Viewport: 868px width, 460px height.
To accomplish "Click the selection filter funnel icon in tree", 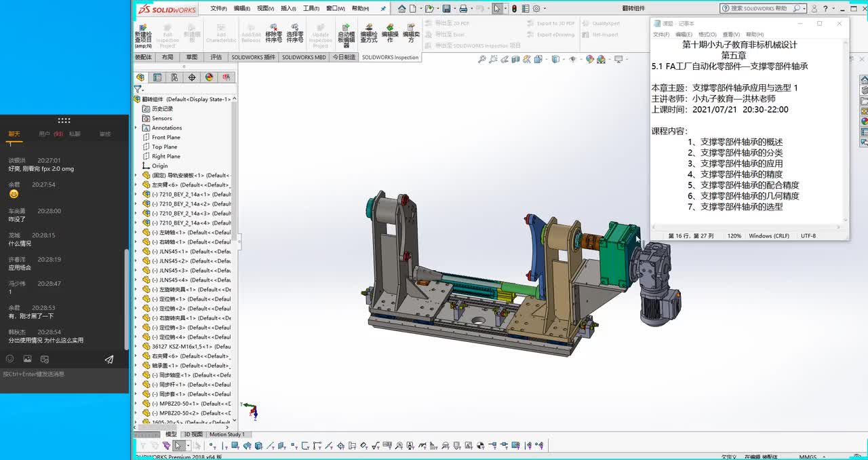I will [138, 89].
